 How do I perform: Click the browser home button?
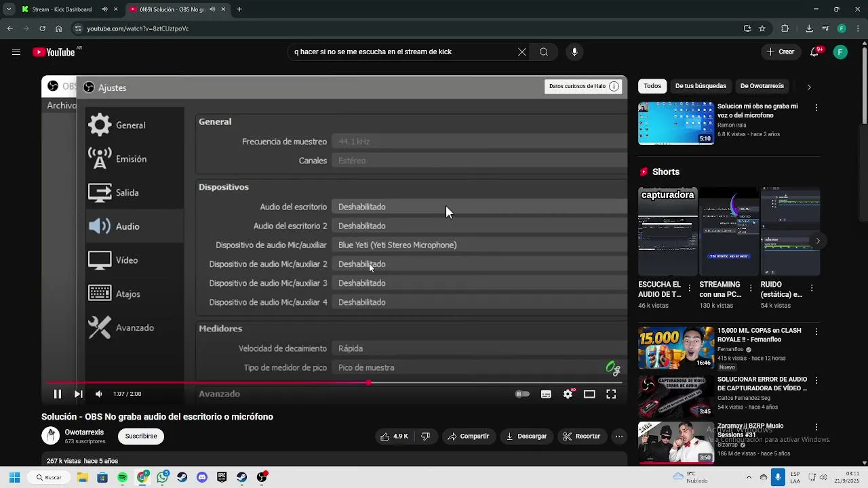59,28
